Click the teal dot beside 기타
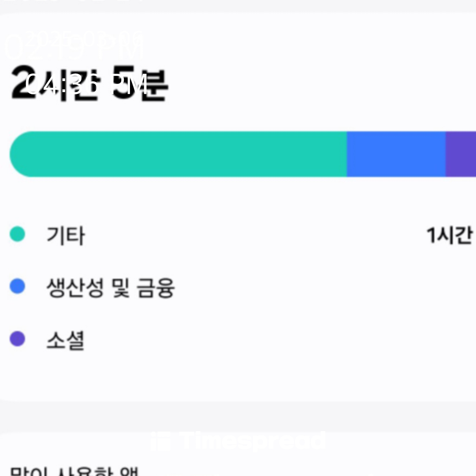476x476 pixels. point(17,234)
